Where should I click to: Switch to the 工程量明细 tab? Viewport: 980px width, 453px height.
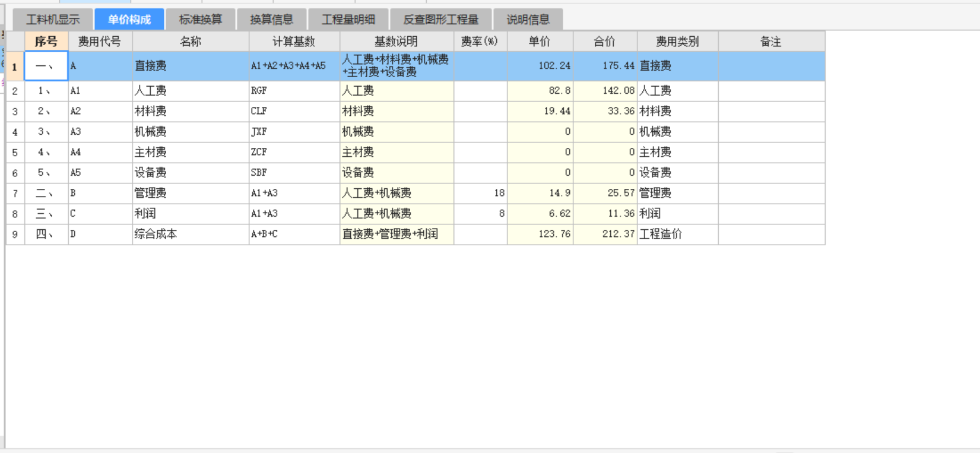tap(348, 20)
